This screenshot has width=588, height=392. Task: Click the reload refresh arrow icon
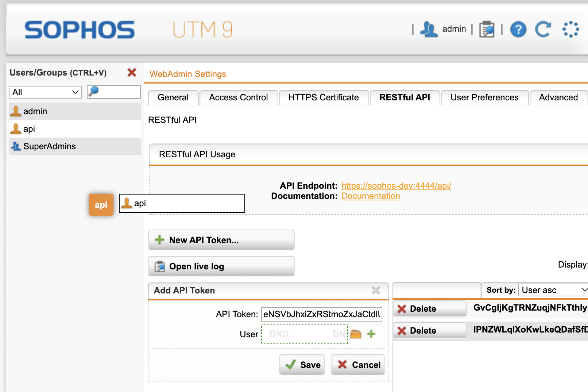543,29
